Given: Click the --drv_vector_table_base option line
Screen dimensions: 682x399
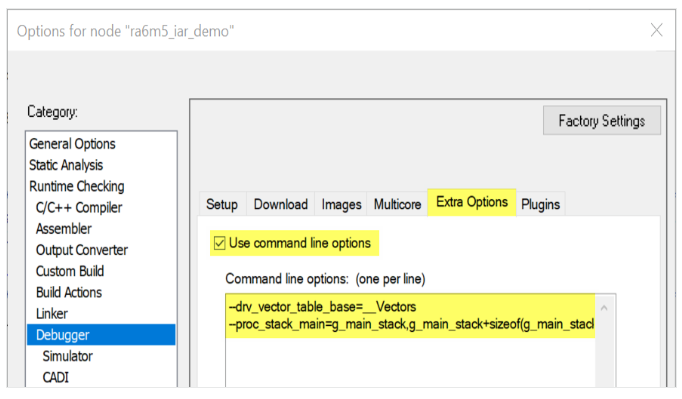Looking at the screenshot, I should coord(322,307).
